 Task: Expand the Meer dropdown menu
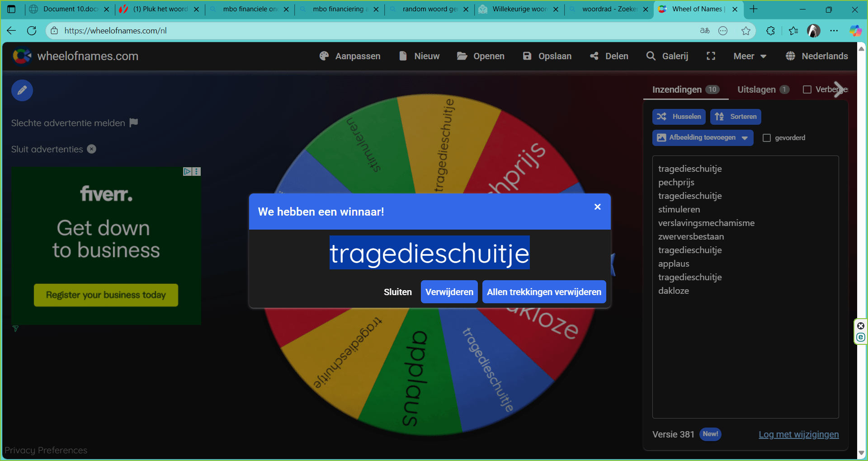pyautogui.click(x=750, y=56)
